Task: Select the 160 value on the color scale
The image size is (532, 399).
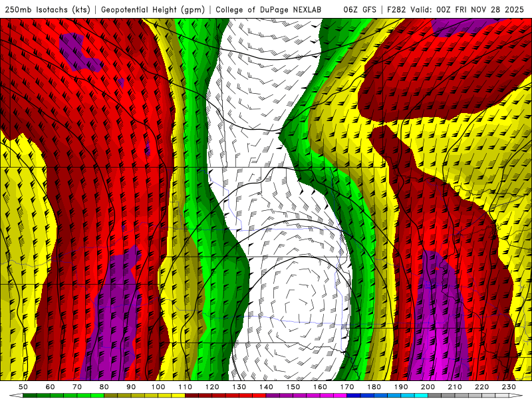Action: pyautogui.click(x=321, y=387)
